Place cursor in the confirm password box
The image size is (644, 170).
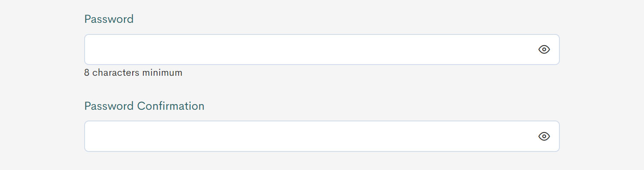point(322,136)
